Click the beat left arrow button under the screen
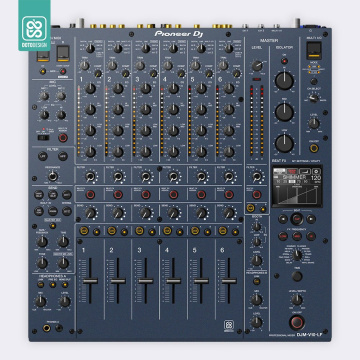The height and width of the screenshot is (360, 360). click(283, 219)
